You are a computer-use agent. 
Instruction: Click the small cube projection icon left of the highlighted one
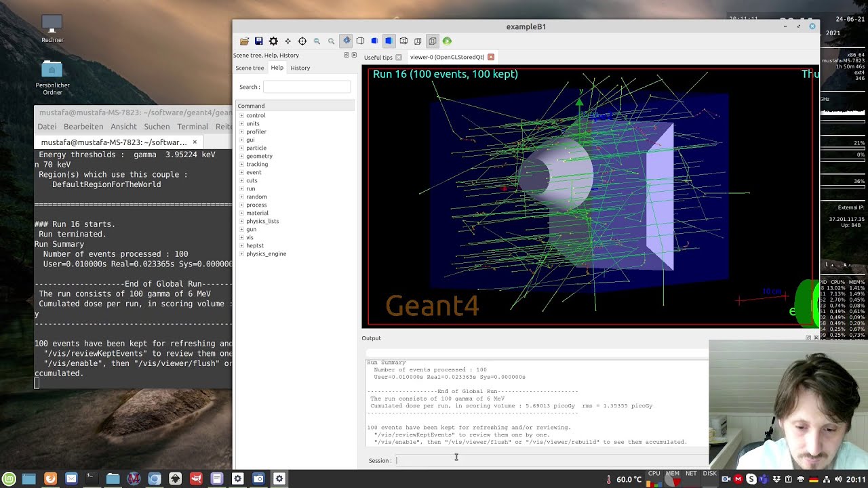click(x=418, y=41)
